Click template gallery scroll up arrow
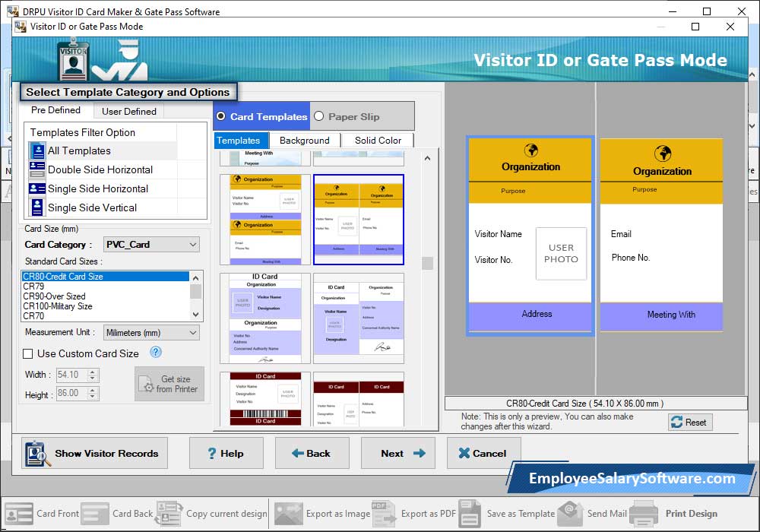The width and height of the screenshot is (760, 532). (x=427, y=158)
